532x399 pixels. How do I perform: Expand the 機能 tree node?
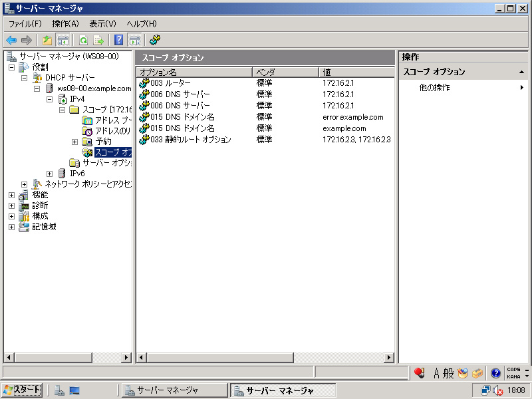pyautogui.click(x=12, y=195)
